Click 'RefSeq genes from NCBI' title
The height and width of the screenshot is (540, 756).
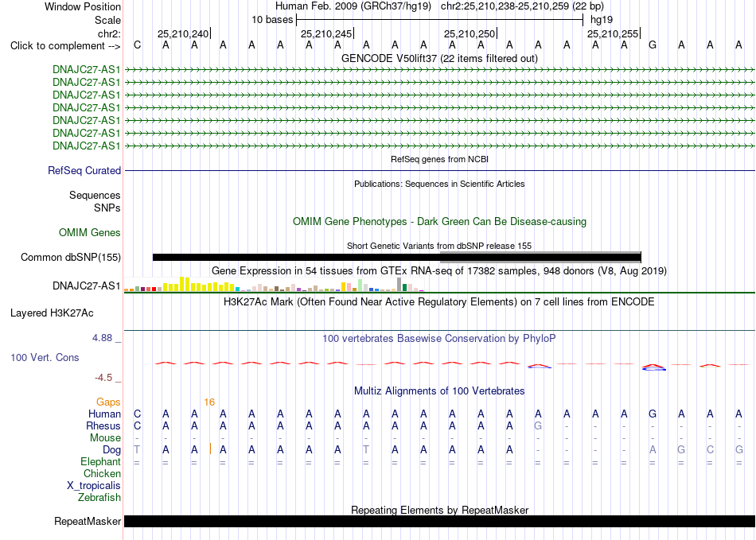[439, 159]
